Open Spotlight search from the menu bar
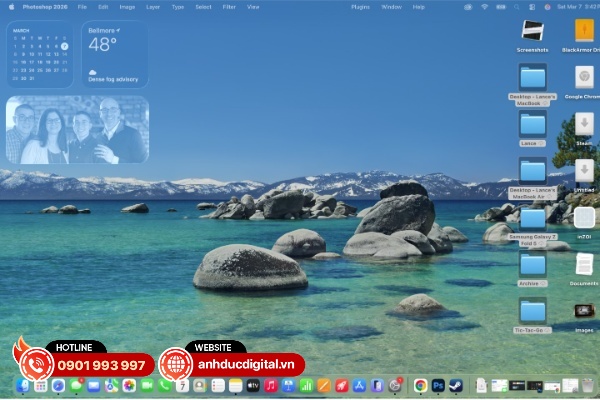This screenshot has width=600, height=400. click(517, 7)
